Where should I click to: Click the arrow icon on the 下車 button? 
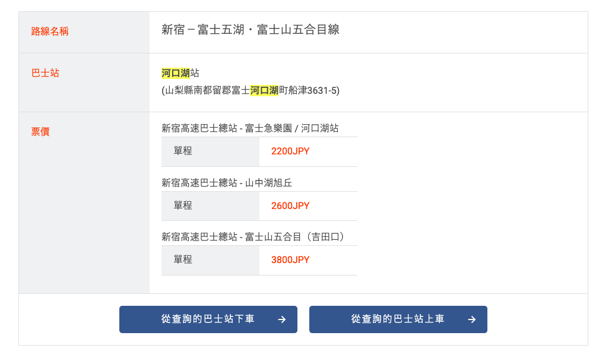tap(282, 319)
